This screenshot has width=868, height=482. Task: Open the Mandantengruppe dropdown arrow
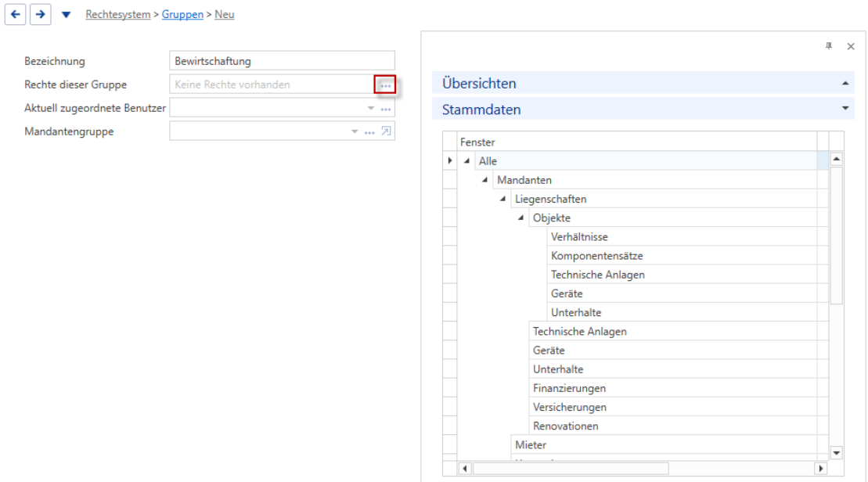355,131
